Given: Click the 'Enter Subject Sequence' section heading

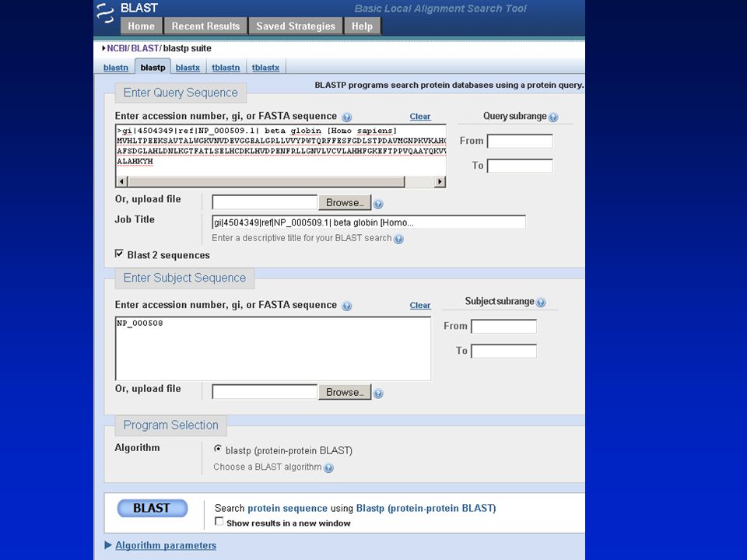Looking at the screenshot, I should pyautogui.click(x=185, y=278).
